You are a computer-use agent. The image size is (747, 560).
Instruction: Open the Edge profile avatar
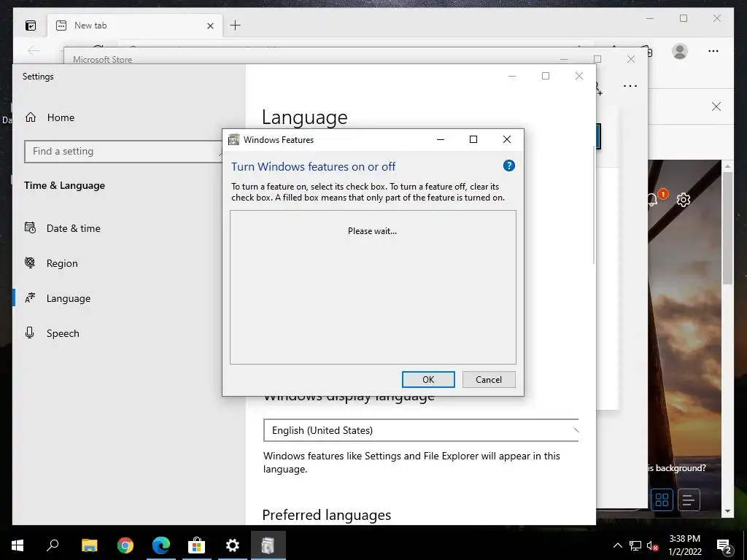680,51
